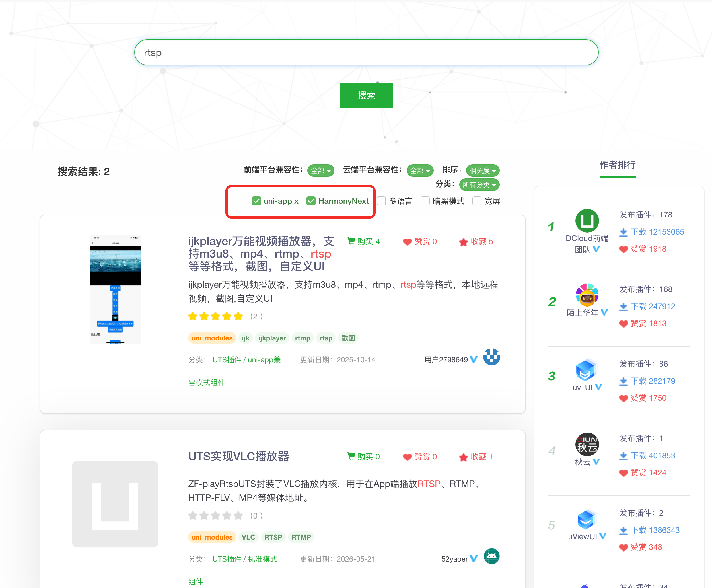The image size is (712, 588).
Task: Open the 云端平台兼容性 全部 dropdown
Action: coord(420,170)
